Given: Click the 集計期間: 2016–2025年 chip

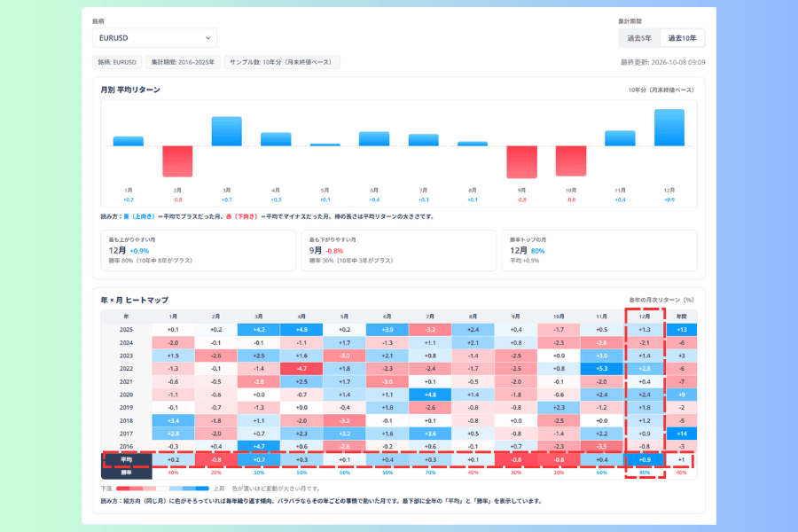Looking at the screenshot, I should click(x=183, y=62).
